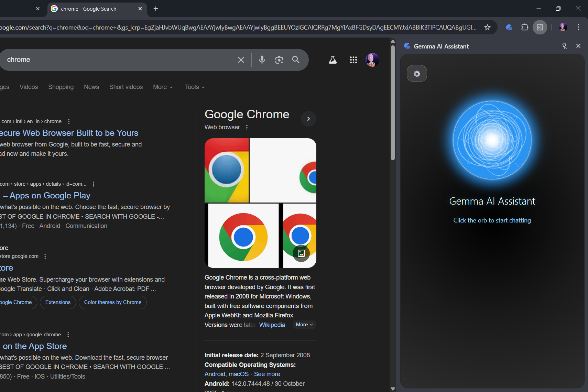Screen dimensions: 588x392
Task: Open the Tools dropdown
Action: pyautogui.click(x=195, y=87)
